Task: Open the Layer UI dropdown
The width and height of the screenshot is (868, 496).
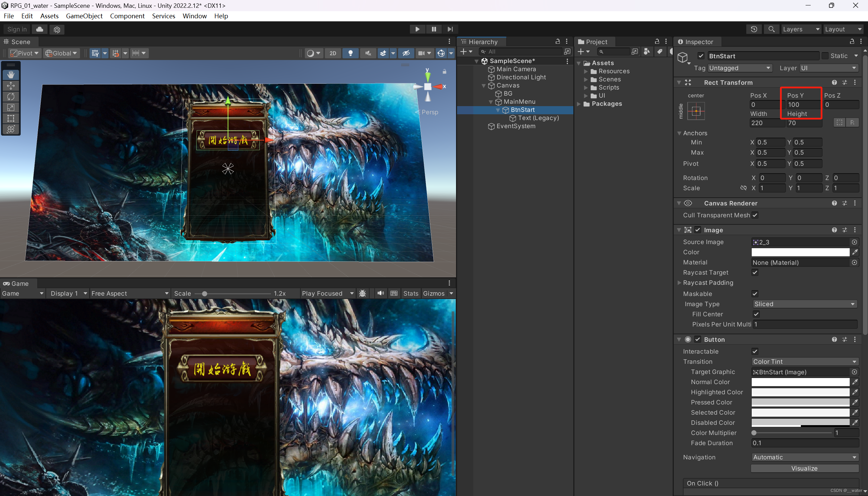Action: click(829, 68)
